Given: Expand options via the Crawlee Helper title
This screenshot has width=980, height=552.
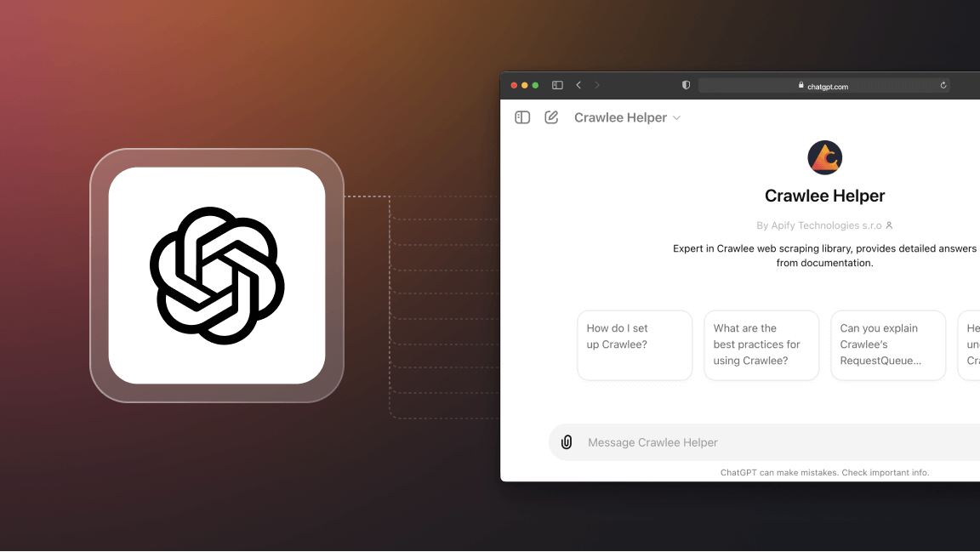Looking at the screenshot, I should [620, 117].
